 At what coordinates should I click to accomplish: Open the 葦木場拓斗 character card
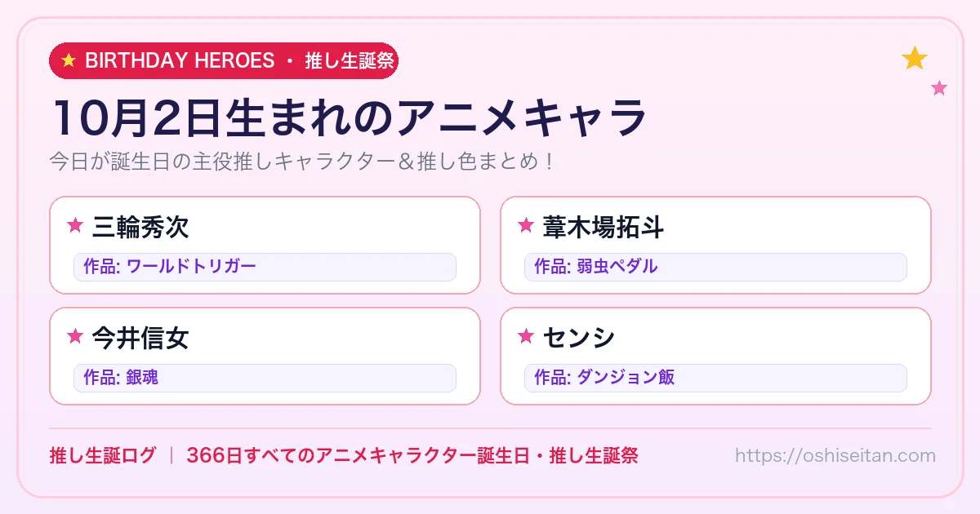pyautogui.click(x=715, y=245)
